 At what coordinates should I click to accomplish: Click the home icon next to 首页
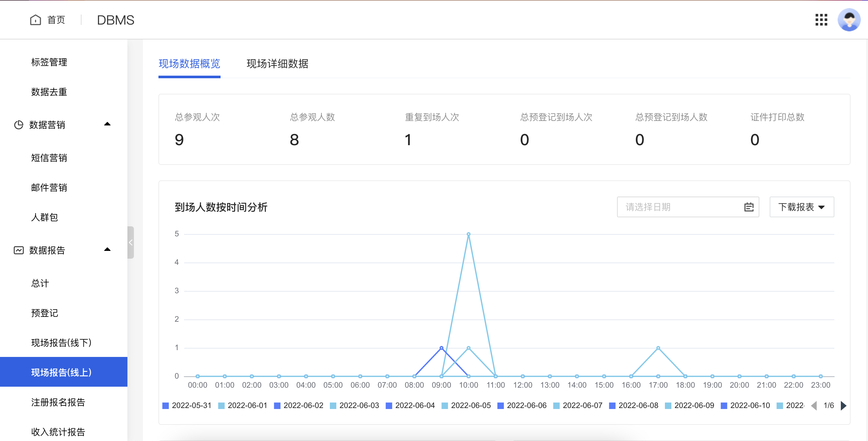pyautogui.click(x=36, y=20)
